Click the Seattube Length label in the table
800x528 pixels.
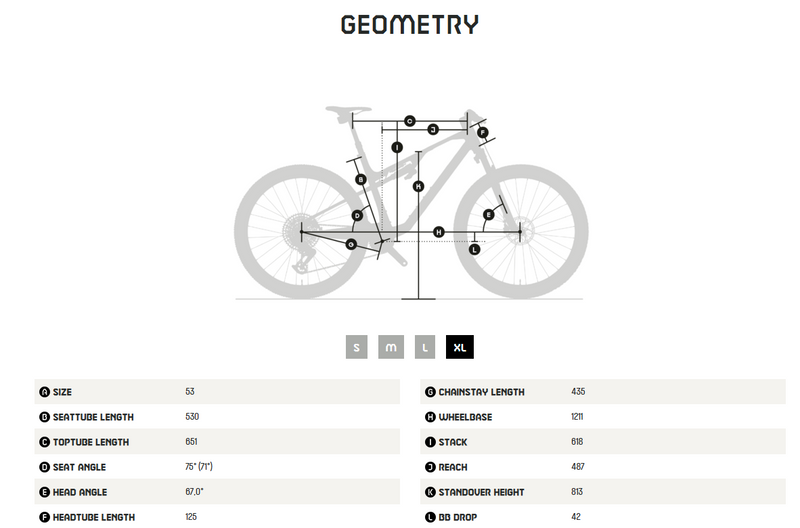94,417
